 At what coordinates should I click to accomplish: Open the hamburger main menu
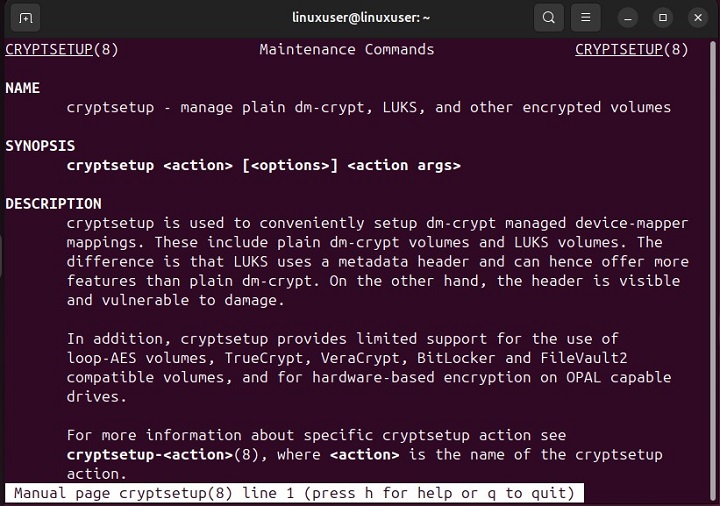[587, 17]
